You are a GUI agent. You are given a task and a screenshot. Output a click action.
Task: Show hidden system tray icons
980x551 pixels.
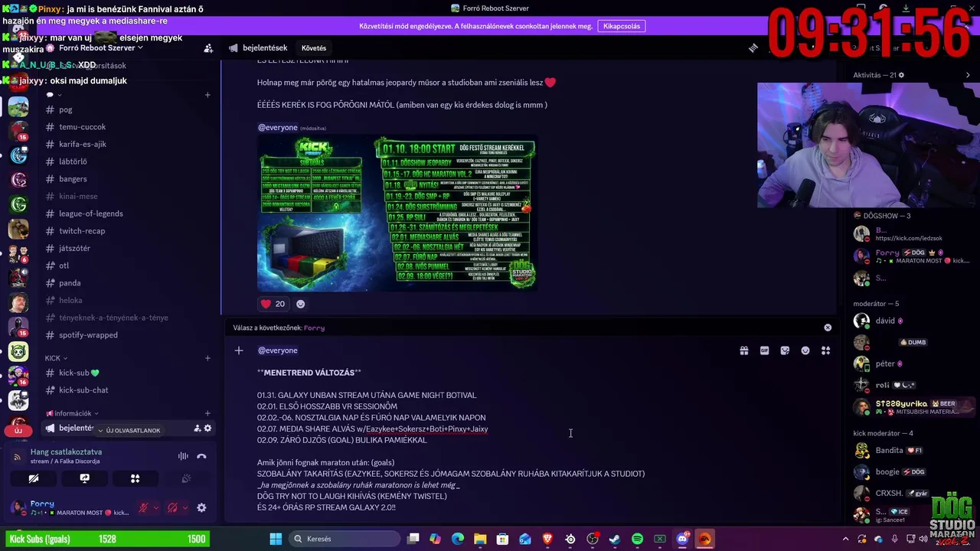845,539
